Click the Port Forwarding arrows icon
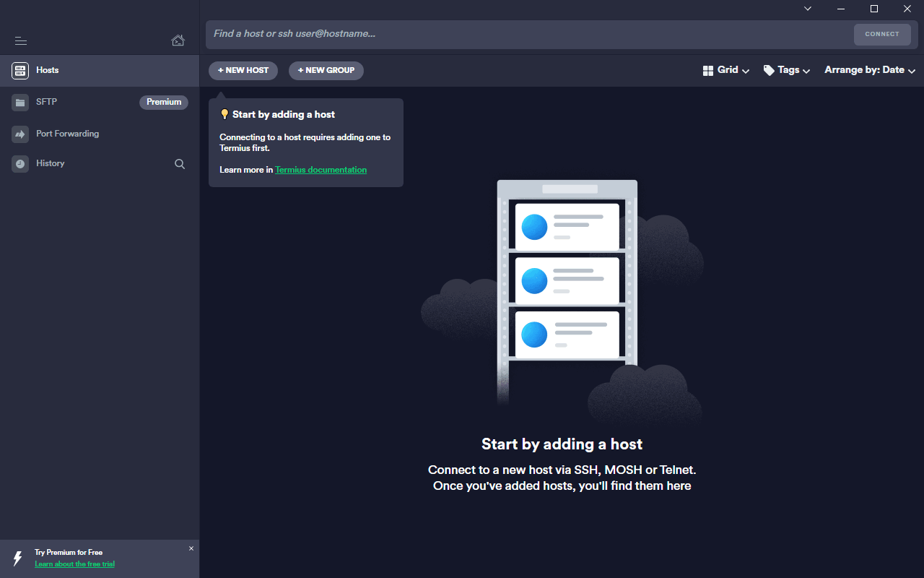The image size is (924, 578). tap(20, 134)
